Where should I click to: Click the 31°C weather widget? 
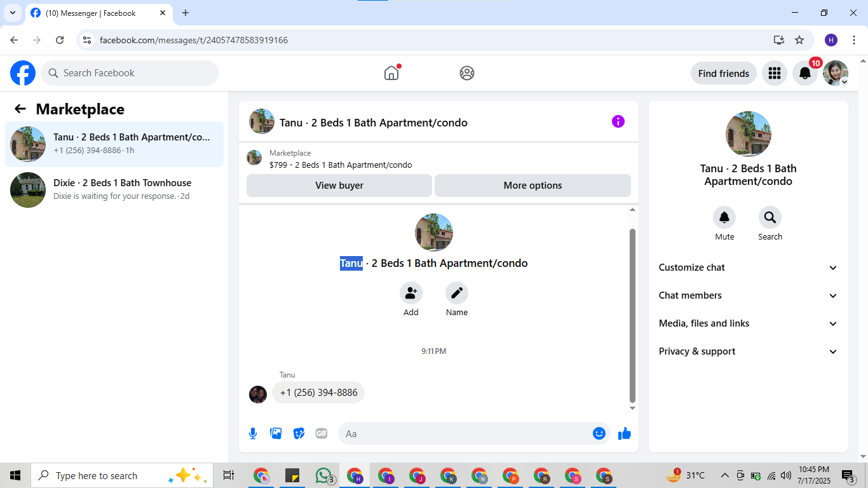pos(686,475)
